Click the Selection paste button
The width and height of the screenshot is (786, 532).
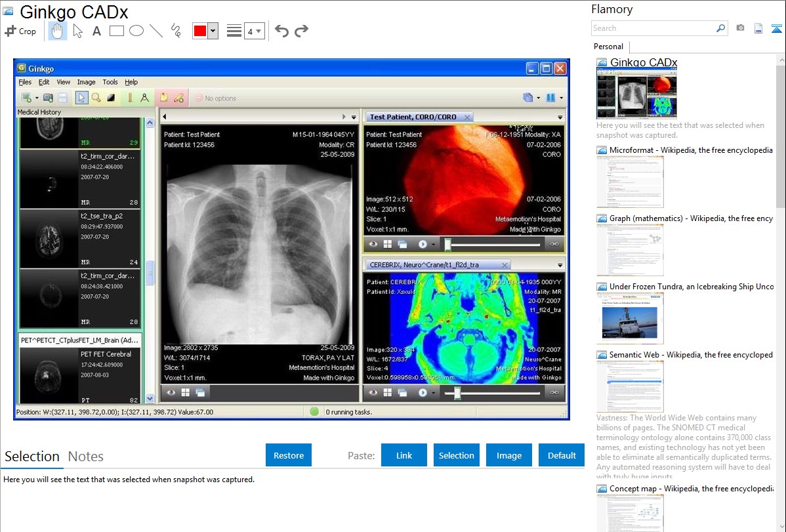(x=456, y=455)
